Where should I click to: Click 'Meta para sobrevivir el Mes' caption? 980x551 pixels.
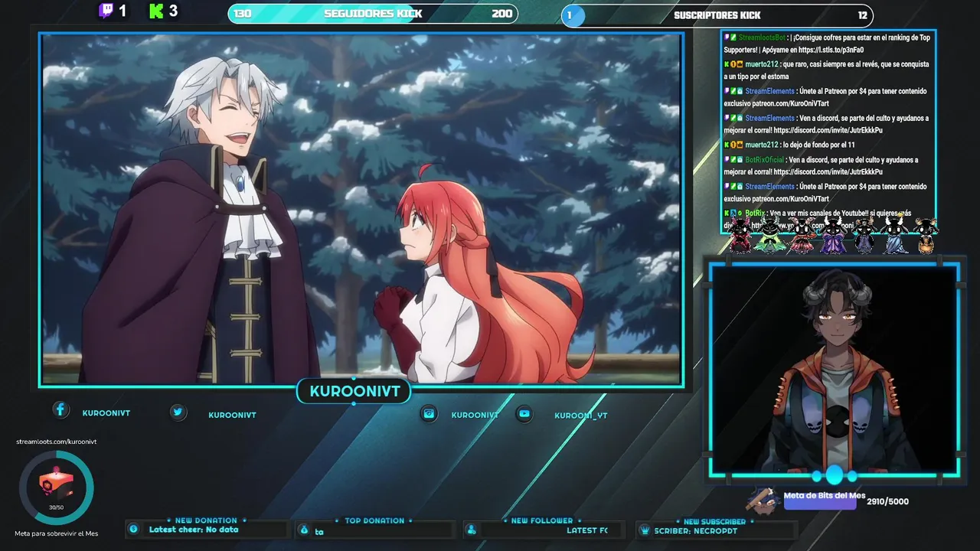click(57, 533)
